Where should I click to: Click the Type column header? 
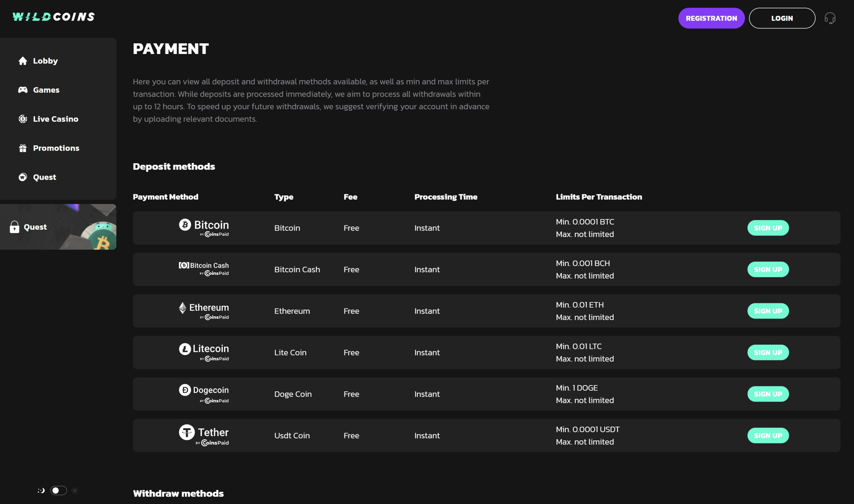(x=284, y=197)
